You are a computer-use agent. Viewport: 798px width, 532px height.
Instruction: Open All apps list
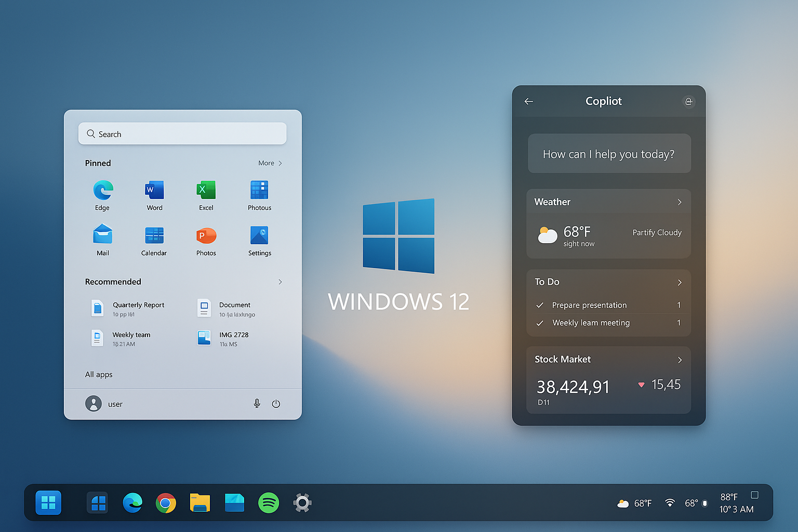[x=99, y=375]
